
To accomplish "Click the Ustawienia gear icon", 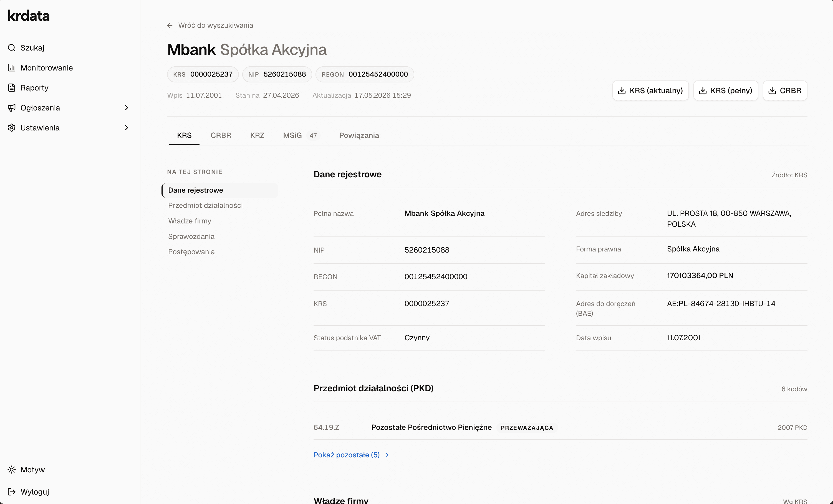I will coord(12,127).
